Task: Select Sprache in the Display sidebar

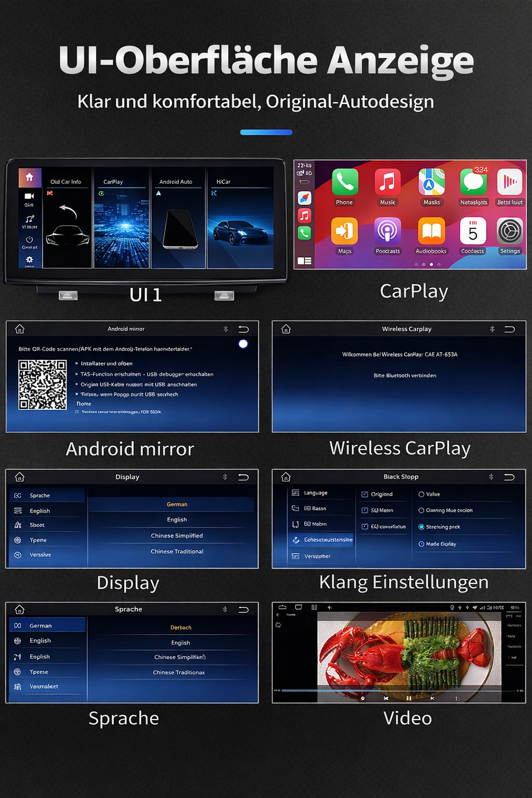Action: (47, 495)
